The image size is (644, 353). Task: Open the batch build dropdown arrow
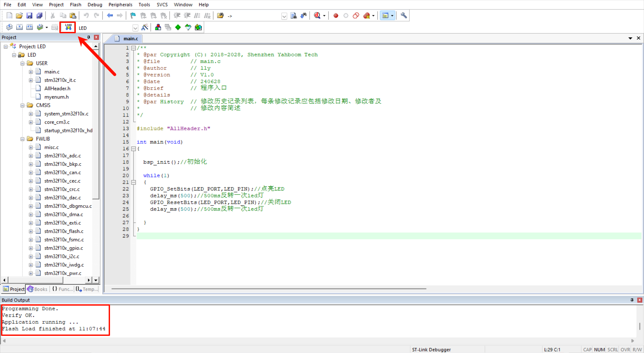(x=47, y=28)
